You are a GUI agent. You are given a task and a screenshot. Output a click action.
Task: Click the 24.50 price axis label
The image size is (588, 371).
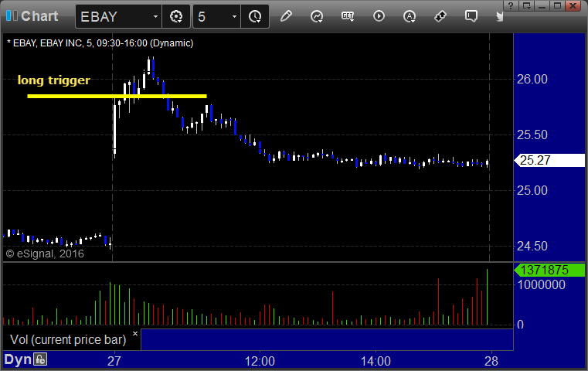click(532, 246)
